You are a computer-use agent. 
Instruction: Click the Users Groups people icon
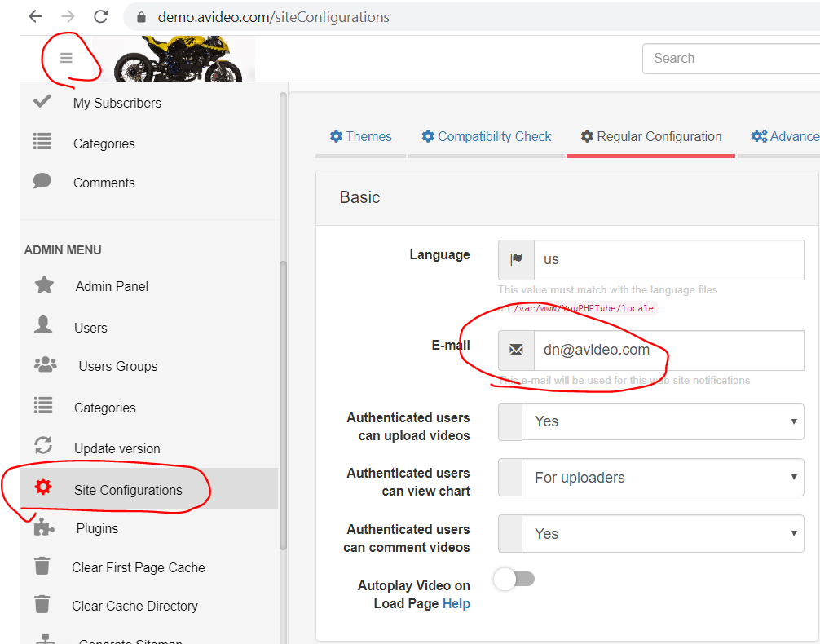(46, 364)
